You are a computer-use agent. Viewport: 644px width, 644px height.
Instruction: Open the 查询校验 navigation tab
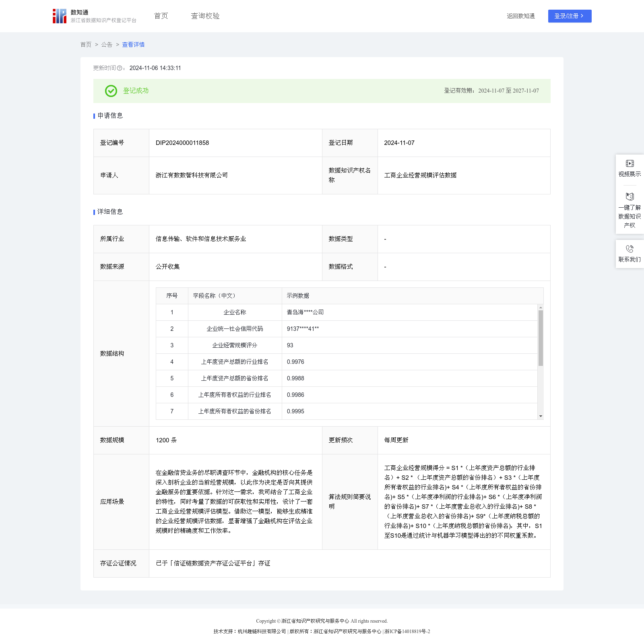pyautogui.click(x=205, y=16)
